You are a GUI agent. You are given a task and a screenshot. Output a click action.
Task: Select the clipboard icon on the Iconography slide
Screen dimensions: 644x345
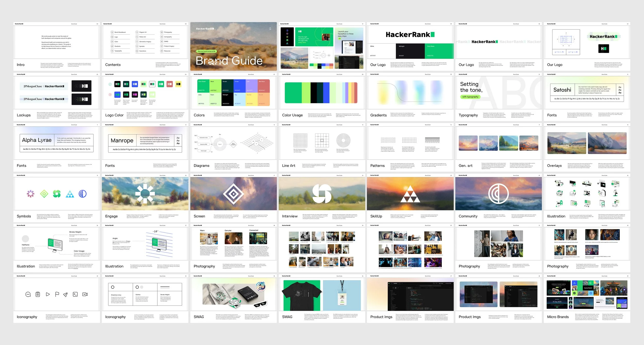[x=38, y=294]
